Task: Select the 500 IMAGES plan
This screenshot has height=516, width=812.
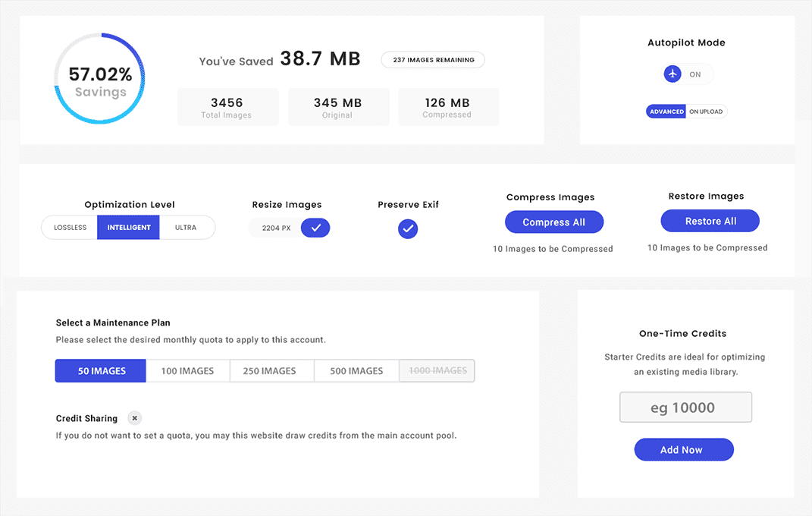Action: click(x=356, y=371)
